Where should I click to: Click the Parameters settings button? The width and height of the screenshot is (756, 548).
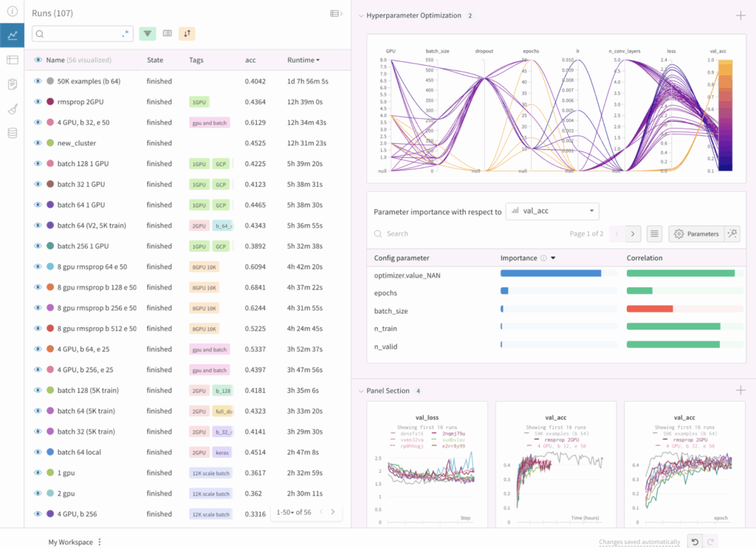tap(698, 233)
